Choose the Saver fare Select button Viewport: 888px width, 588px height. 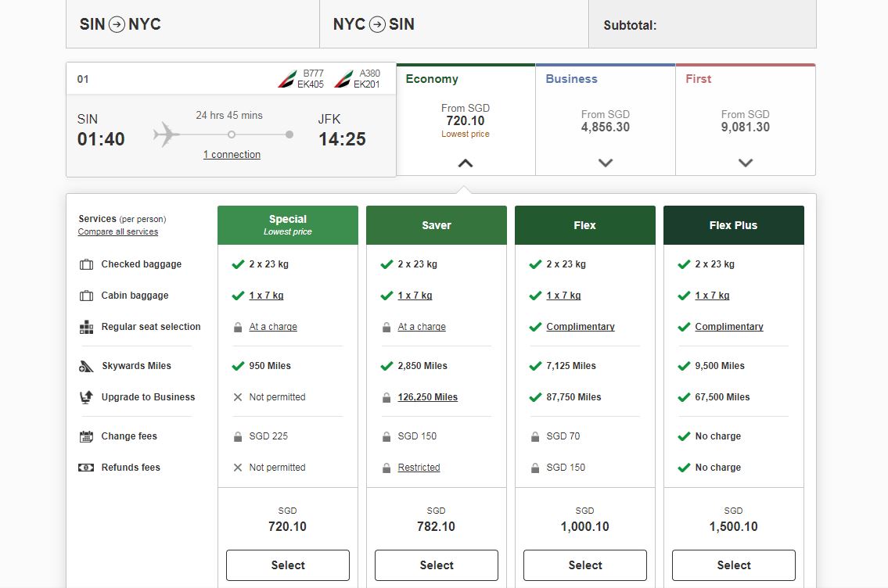tap(437, 565)
